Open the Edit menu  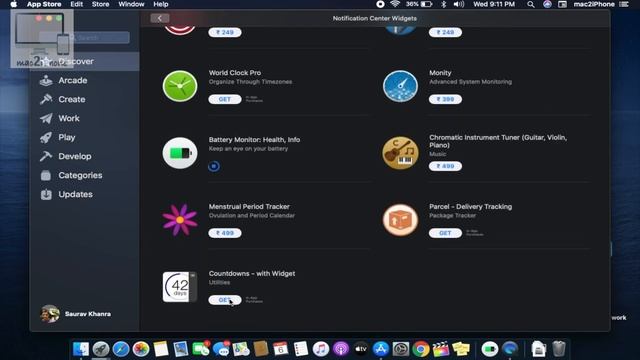pos(76,4)
